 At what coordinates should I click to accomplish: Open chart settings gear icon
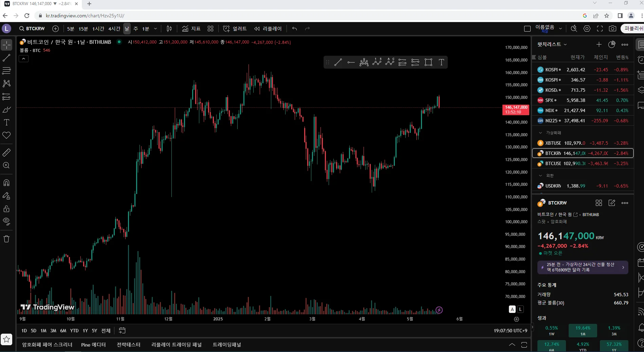(587, 29)
